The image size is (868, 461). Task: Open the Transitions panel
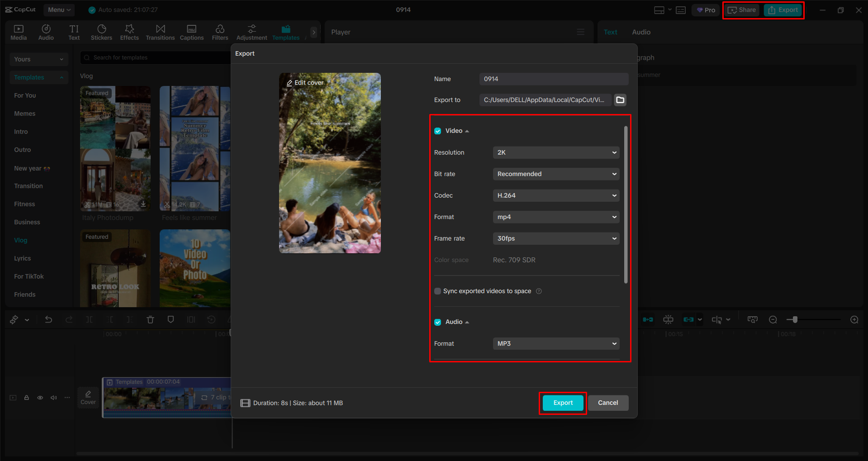[x=160, y=32]
